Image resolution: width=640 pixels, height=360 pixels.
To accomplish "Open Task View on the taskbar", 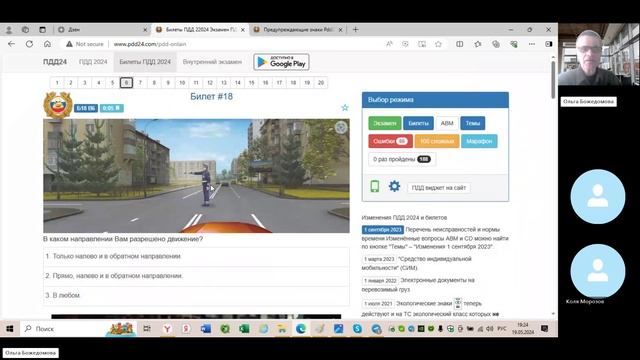I will [147, 329].
